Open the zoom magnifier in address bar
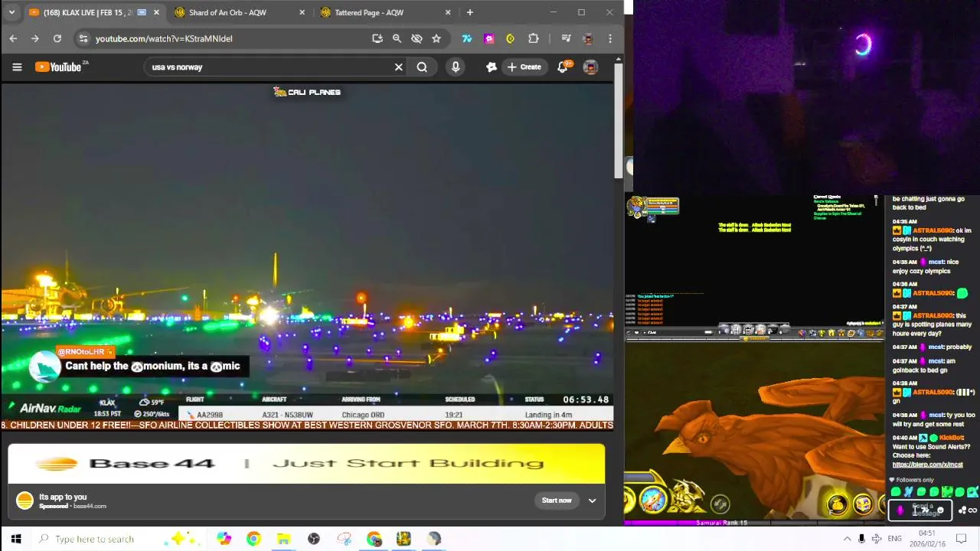Image resolution: width=980 pixels, height=551 pixels. [x=397, y=38]
